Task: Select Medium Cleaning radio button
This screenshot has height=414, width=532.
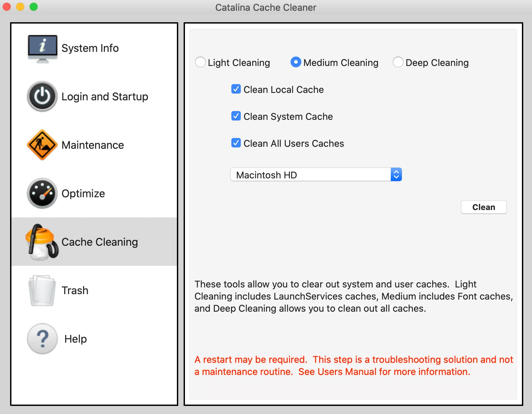Action: pyautogui.click(x=296, y=62)
